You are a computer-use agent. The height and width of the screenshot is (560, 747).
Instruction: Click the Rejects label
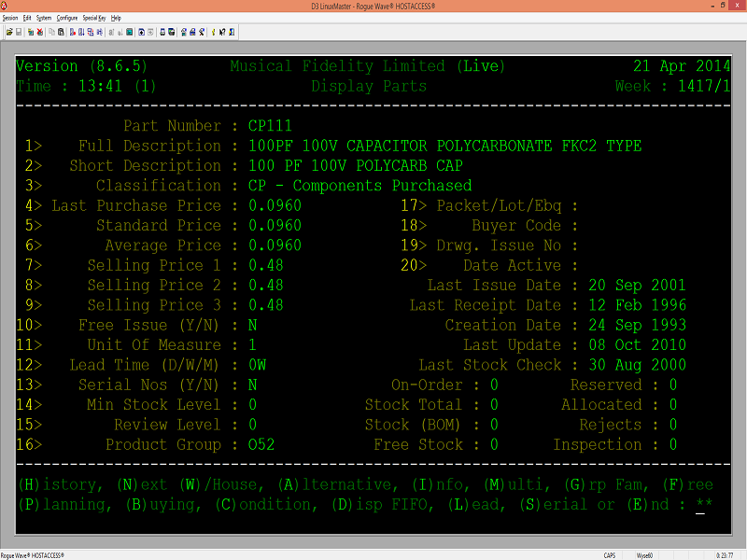611,425
